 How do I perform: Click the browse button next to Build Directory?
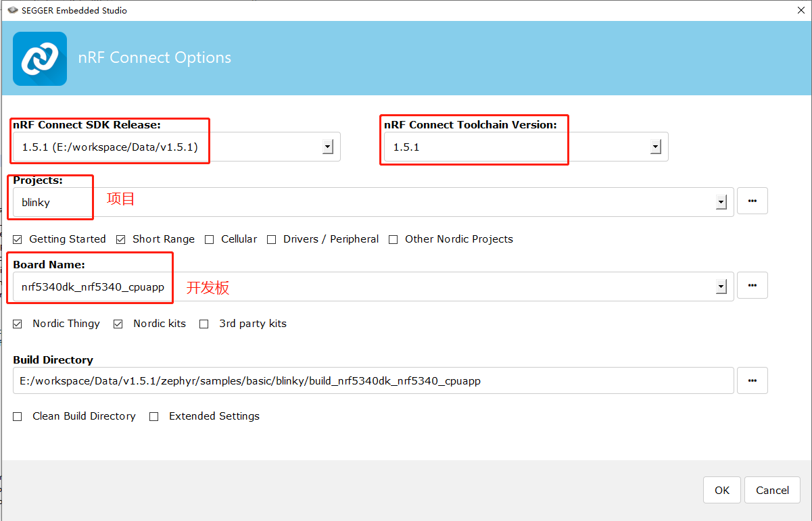(x=753, y=380)
